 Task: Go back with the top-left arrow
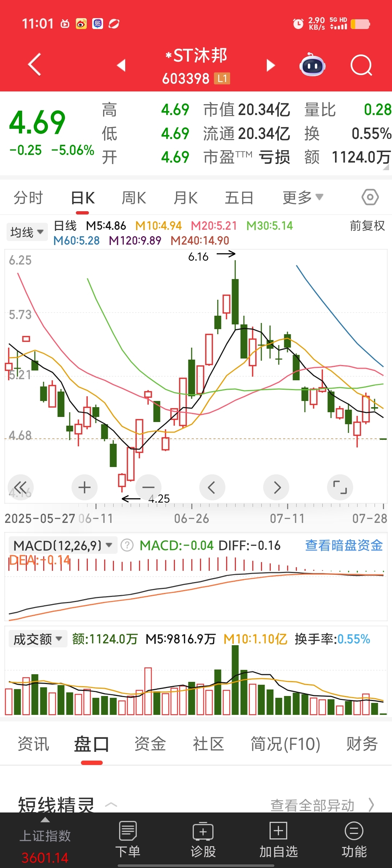[34, 65]
